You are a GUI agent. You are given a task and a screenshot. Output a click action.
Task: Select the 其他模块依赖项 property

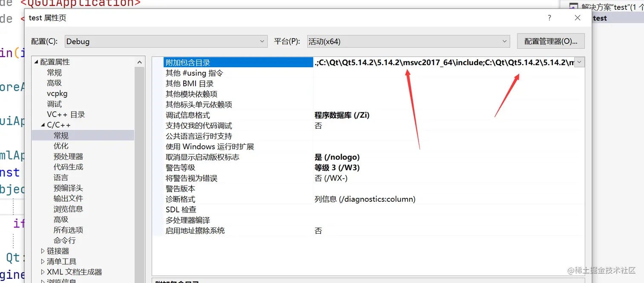[x=191, y=94]
